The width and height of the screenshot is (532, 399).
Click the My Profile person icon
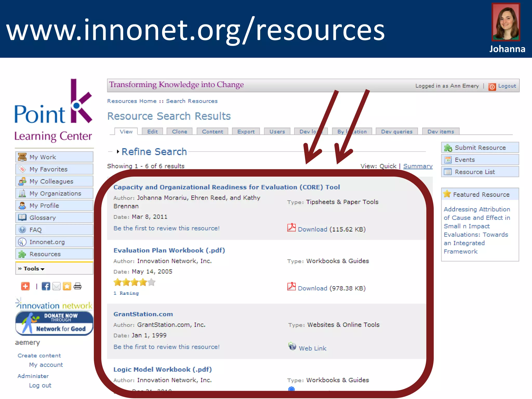click(x=22, y=205)
